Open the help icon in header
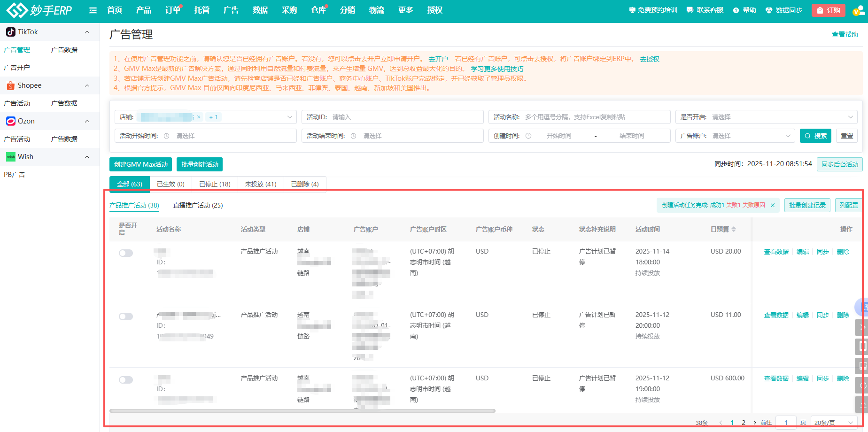Image resolution: width=868 pixels, height=432 pixels. [x=736, y=10]
